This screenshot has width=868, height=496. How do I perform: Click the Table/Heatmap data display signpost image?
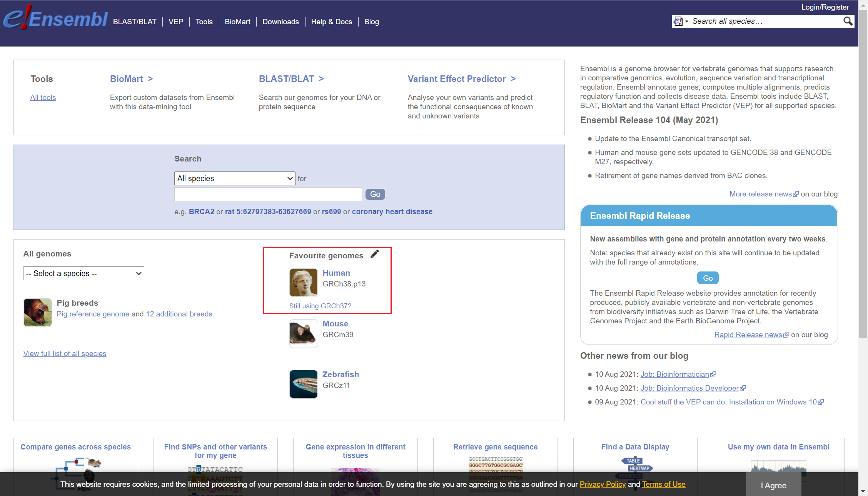tap(635, 467)
